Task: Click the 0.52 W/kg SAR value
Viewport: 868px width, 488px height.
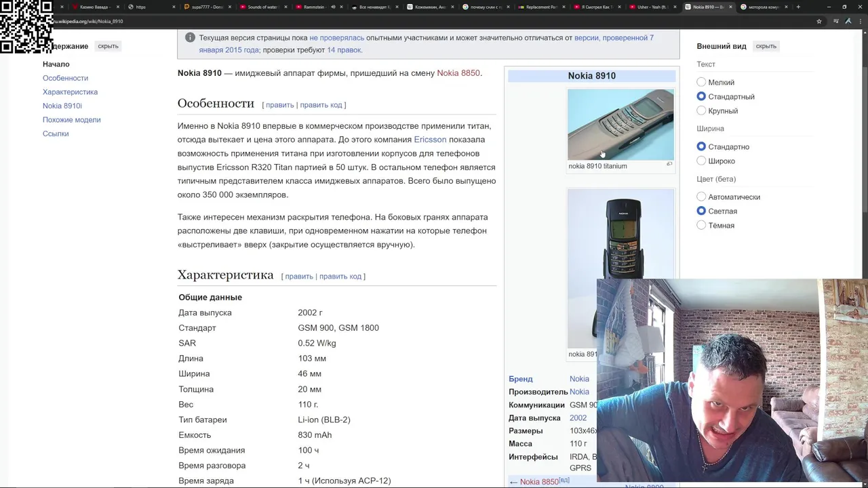Action: click(x=317, y=344)
